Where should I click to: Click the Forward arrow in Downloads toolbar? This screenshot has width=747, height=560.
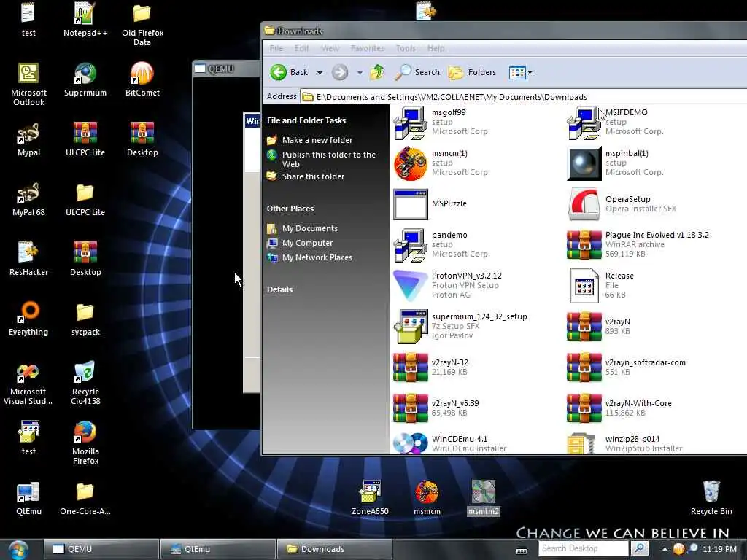340,72
